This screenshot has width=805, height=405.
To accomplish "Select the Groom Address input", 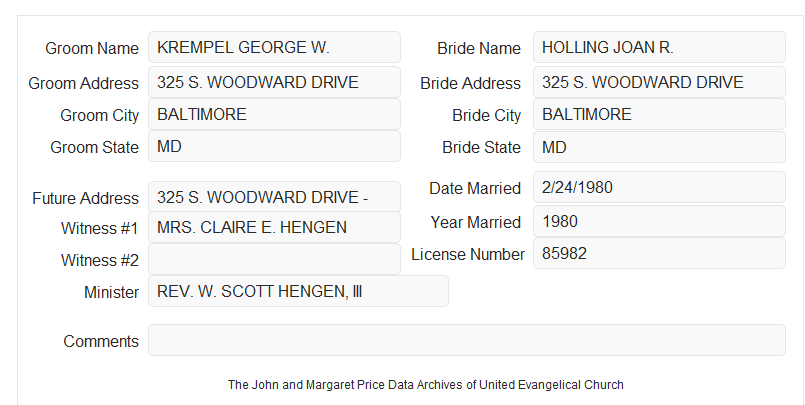I will (x=274, y=82).
